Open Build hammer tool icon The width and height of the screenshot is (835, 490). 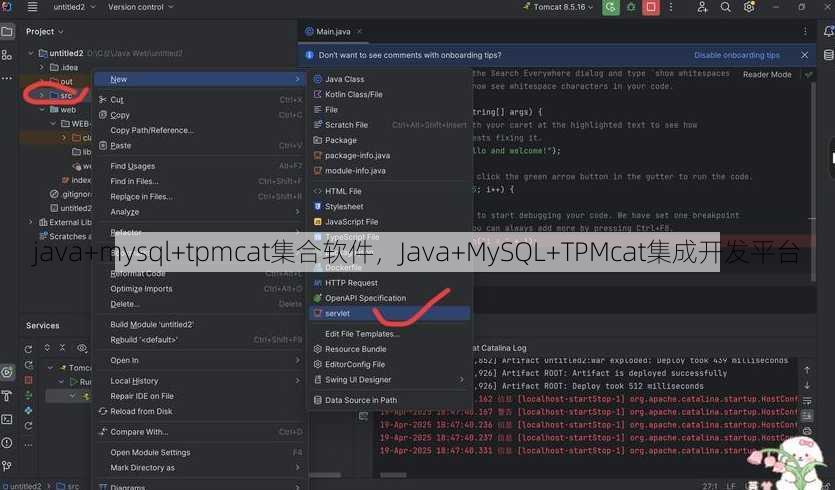7,396
